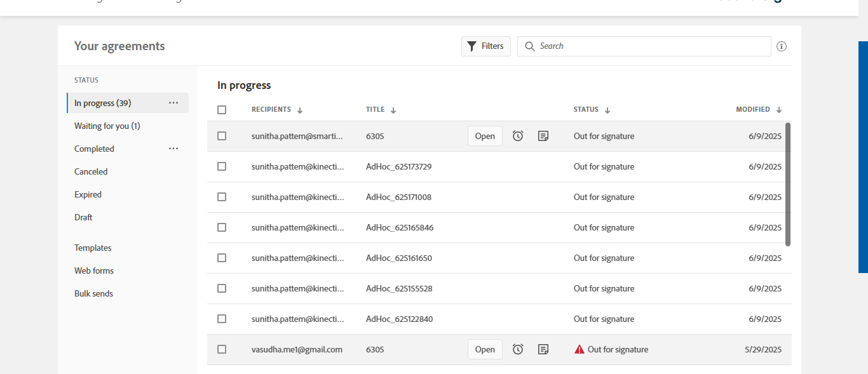The height and width of the screenshot is (374, 868).
Task: Click reminder clock icon in vasudha.me1 row
Action: point(518,349)
